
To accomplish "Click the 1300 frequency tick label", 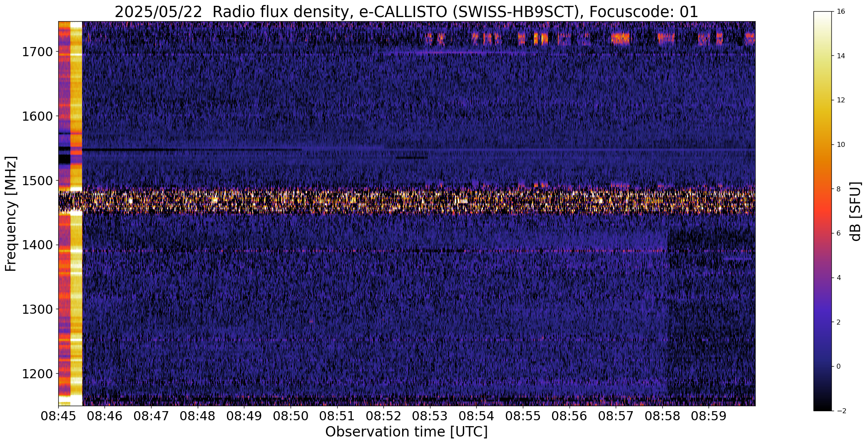I will (x=37, y=309).
